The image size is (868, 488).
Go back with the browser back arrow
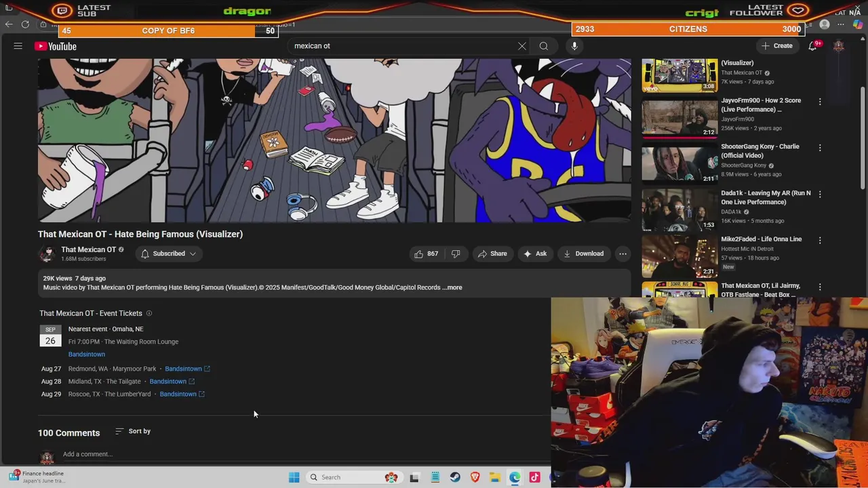click(x=9, y=24)
